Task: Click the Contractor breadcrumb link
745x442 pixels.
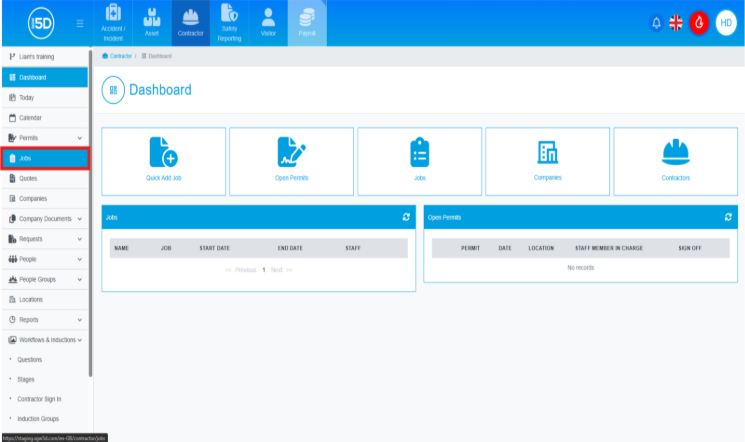Action: 120,56
